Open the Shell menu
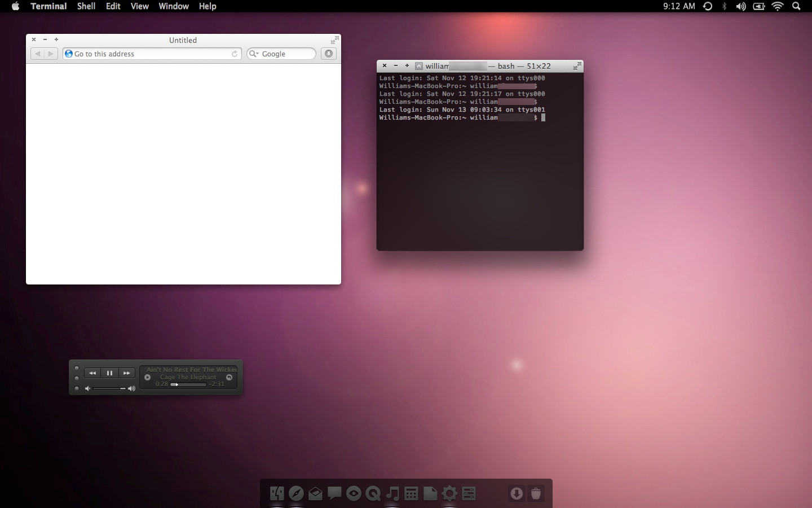This screenshot has height=508, width=812. click(86, 6)
